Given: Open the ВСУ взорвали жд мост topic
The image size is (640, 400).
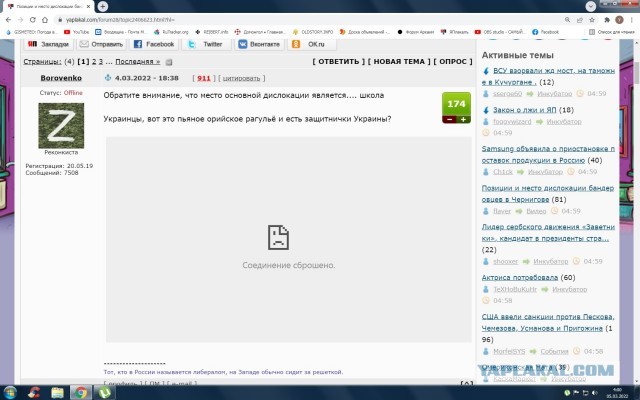Looking at the screenshot, I should 548,76.
